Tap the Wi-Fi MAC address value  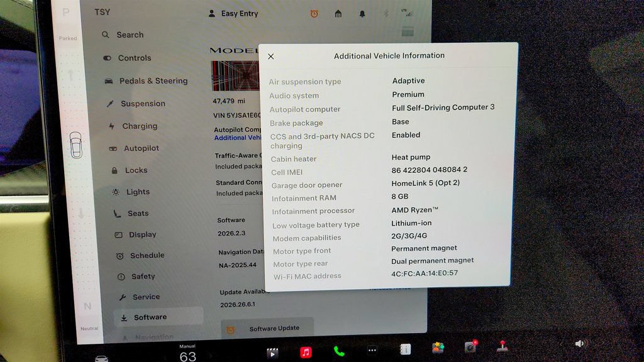coord(425,273)
